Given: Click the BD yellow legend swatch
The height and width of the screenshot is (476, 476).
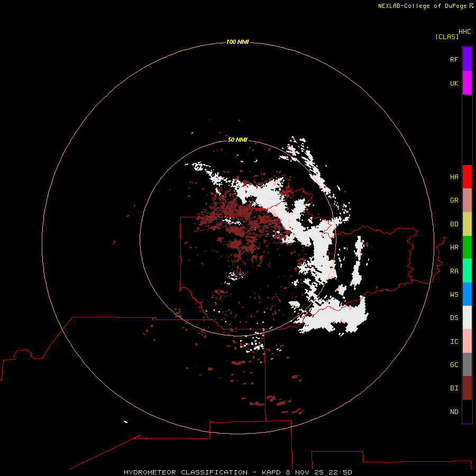Looking at the screenshot, I should [x=467, y=224].
